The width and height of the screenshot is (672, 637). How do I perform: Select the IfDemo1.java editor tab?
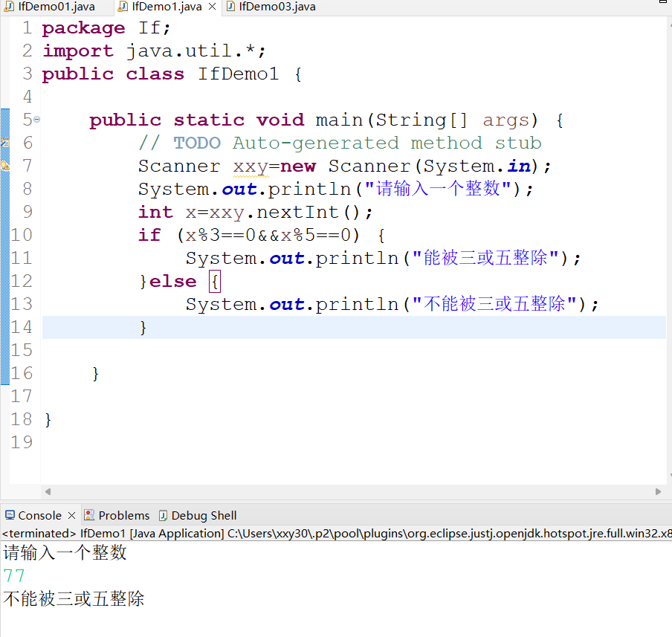pyautogui.click(x=167, y=7)
